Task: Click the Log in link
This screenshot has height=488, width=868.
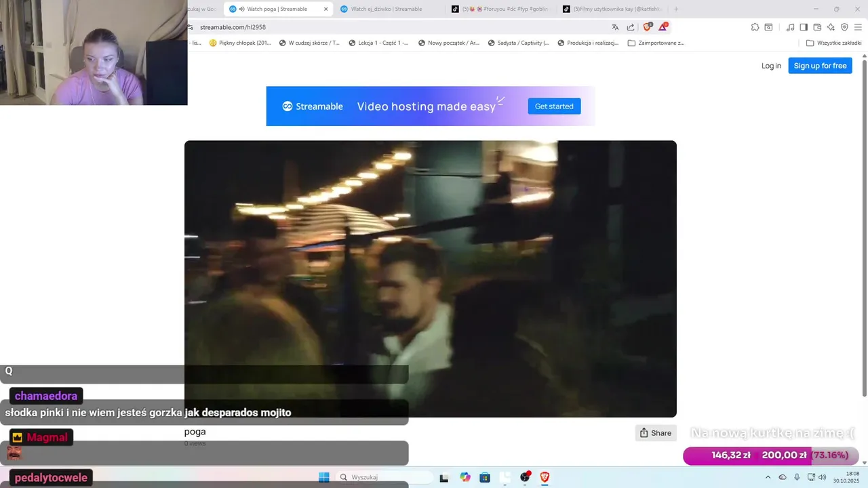Action: click(771, 66)
